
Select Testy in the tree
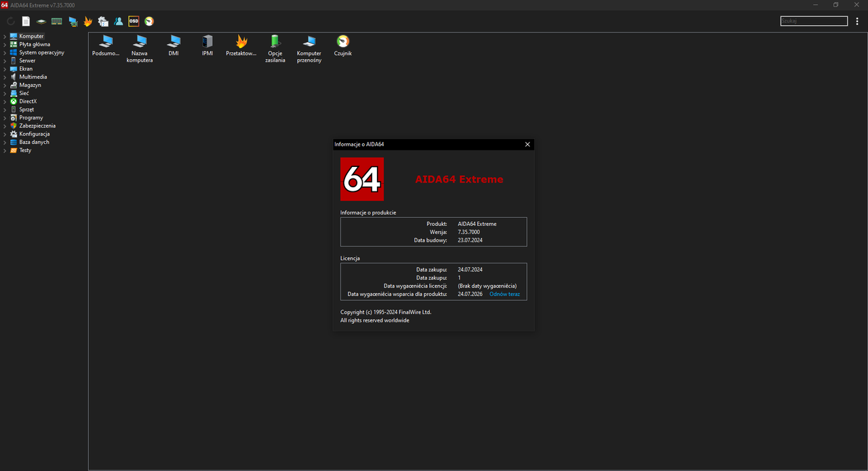(x=25, y=150)
